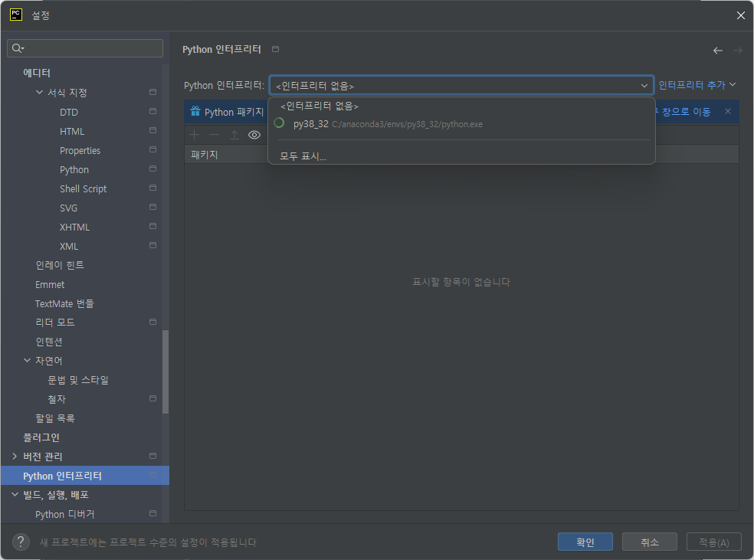Select Python under 서식 지정
The height and width of the screenshot is (560, 754).
74,169
